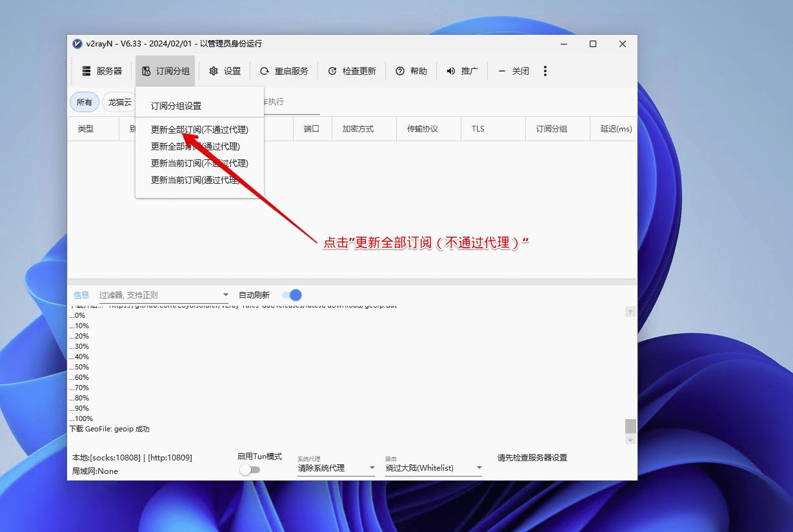Image resolution: width=793 pixels, height=532 pixels.
Task: Click the ...100% log line
Action: [x=81, y=419]
